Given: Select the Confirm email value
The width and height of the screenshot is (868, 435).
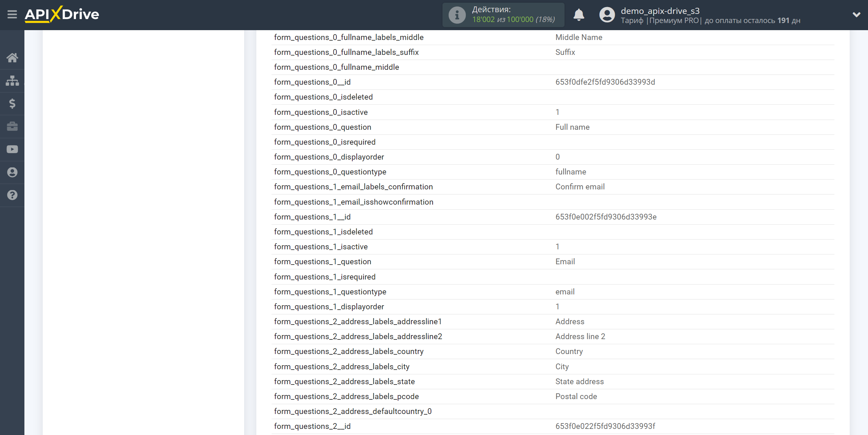Looking at the screenshot, I should coord(580,187).
